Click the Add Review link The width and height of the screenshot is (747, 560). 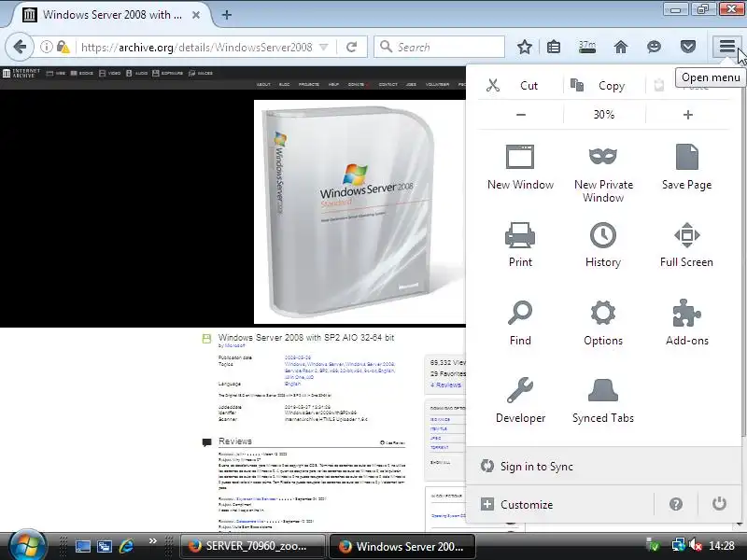[x=392, y=442]
